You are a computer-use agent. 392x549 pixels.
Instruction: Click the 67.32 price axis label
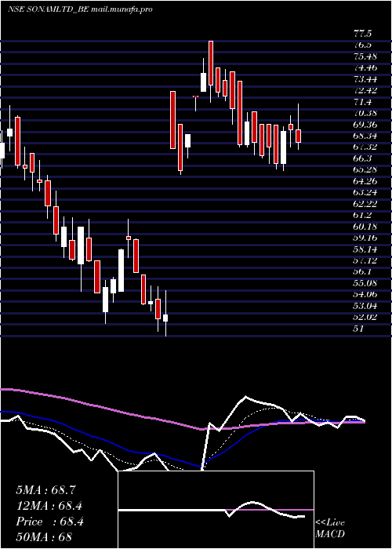pyautogui.click(x=365, y=147)
